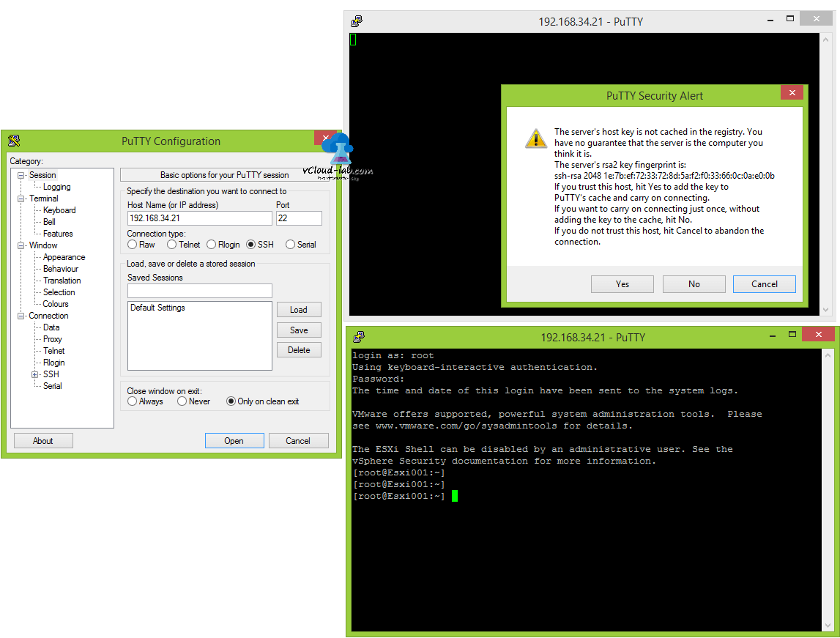
Task: Click No to connect without caching
Action: 694,283
